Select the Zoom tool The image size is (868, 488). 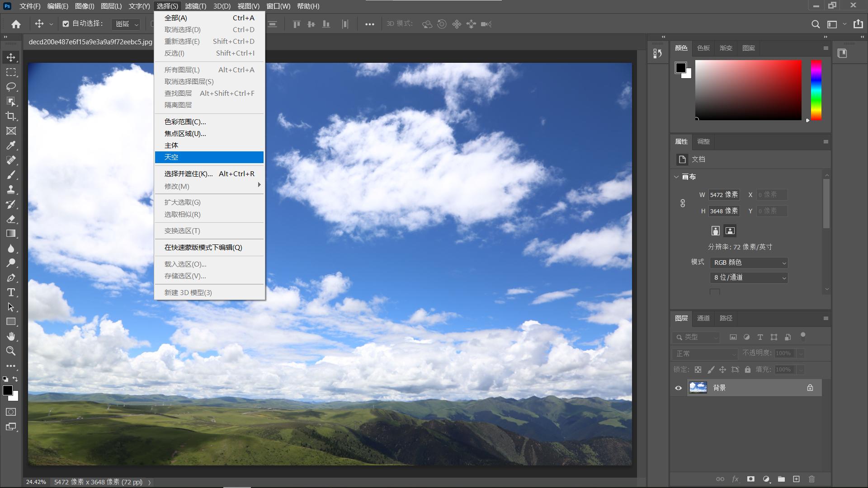pos(11,351)
